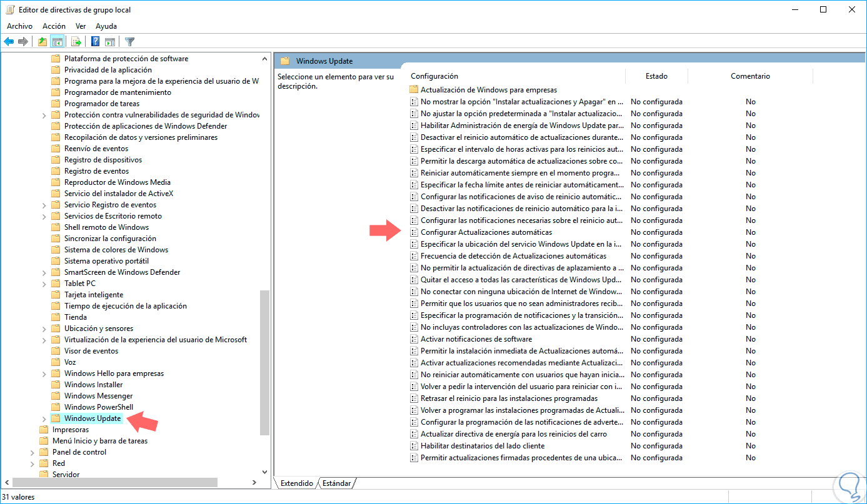The height and width of the screenshot is (504, 867).
Task: Click the policy icon for Activar notificaciones de software
Action: pyautogui.click(x=413, y=339)
